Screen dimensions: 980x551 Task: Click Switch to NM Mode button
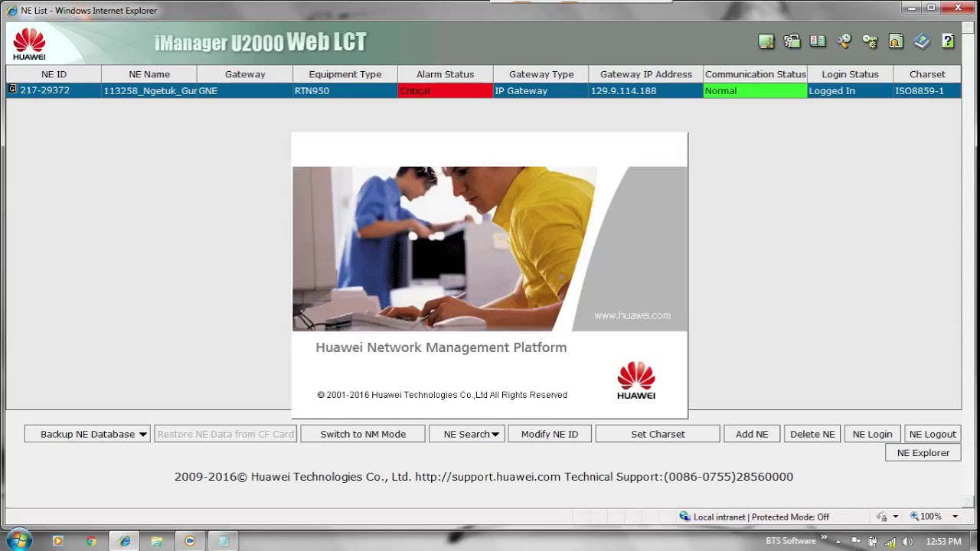point(363,434)
